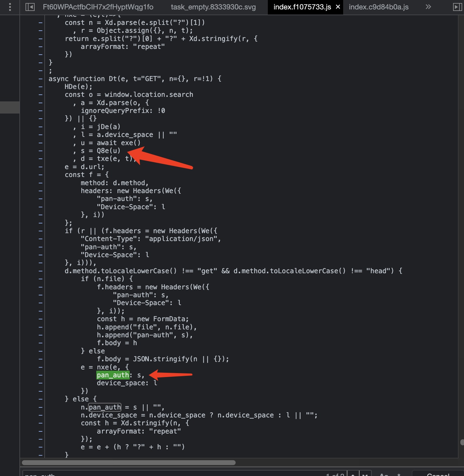Click the 'async function Dt' declaration line
This screenshot has width=464, height=476.
point(135,79)
